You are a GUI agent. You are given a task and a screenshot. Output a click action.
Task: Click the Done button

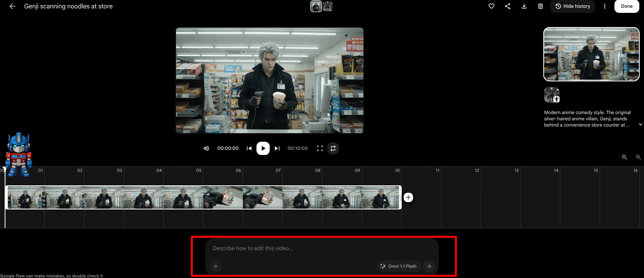click(x=626, y=6)
